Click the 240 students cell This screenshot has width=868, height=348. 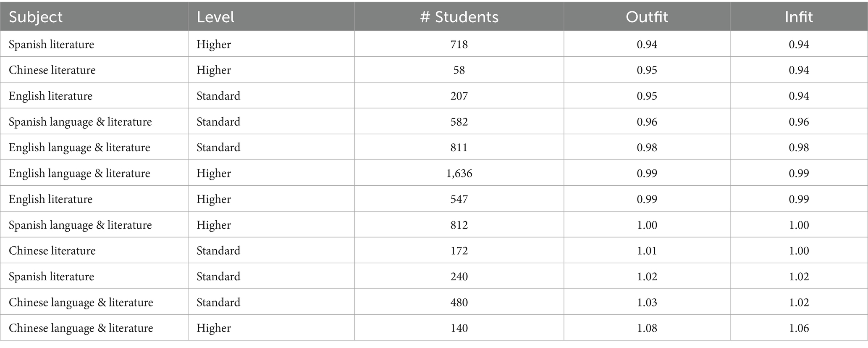tap(459, 277)
